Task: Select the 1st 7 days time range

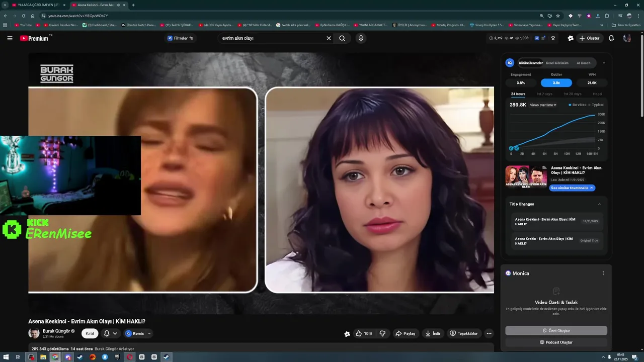Action: pos(544,94)
